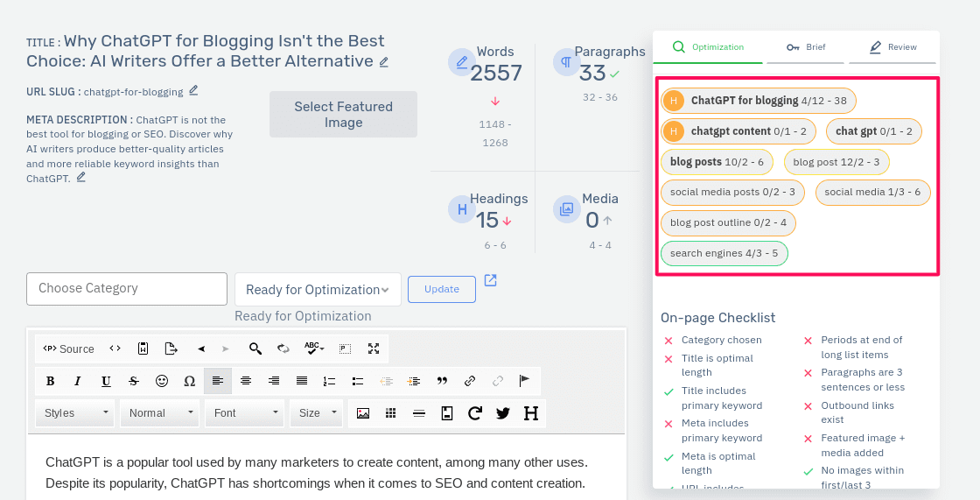Insert a special character with the Omega icon
Image resolution: width=980 pixels, height=500 pixels.
[189, 381]
